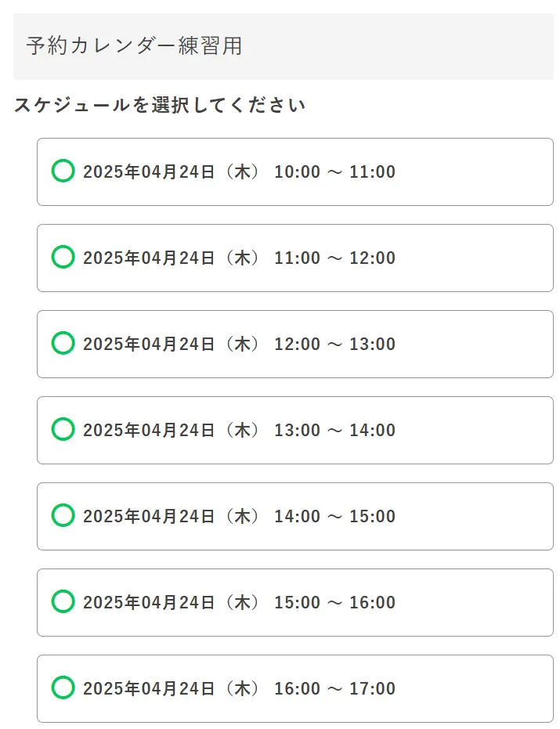This screenshot has width=560, height=729.
Task: Select the afternoon 2 PM booking option
Action: coord(294,515)
